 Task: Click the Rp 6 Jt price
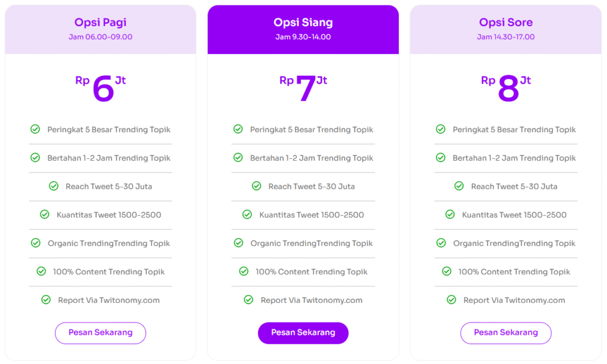click(100, 88)
